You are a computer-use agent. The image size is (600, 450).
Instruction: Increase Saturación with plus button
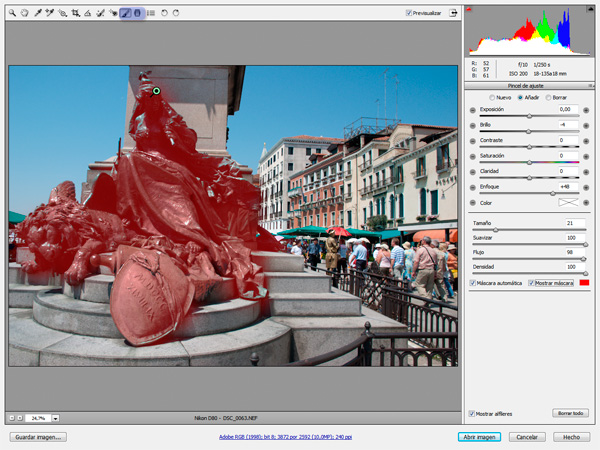pos(586,157)
